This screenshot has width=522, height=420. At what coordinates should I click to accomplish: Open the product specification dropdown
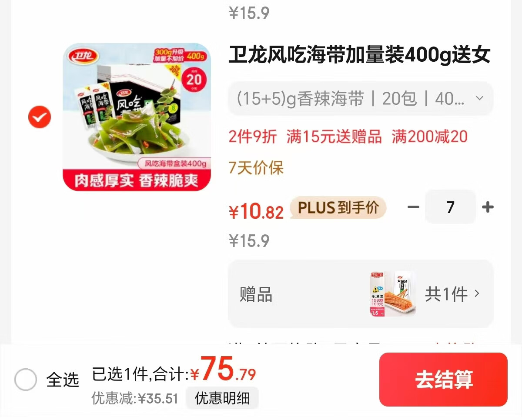pos(361,99)
